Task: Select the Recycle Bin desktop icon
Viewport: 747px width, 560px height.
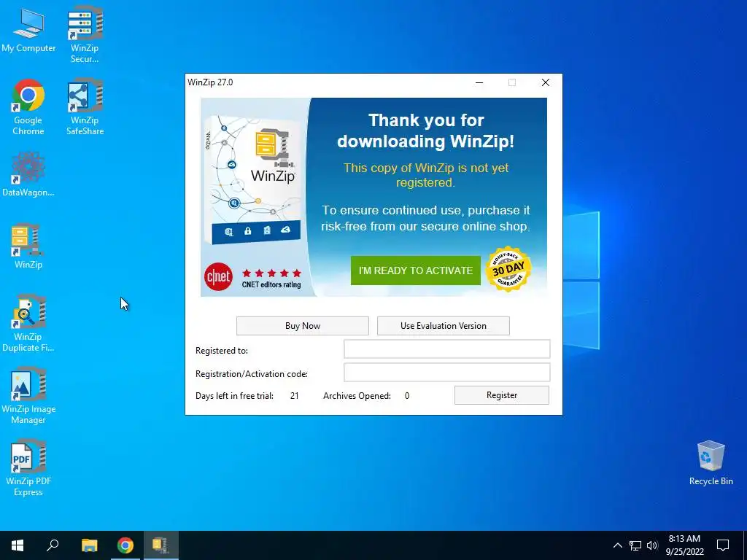Action: click(711, 463)
